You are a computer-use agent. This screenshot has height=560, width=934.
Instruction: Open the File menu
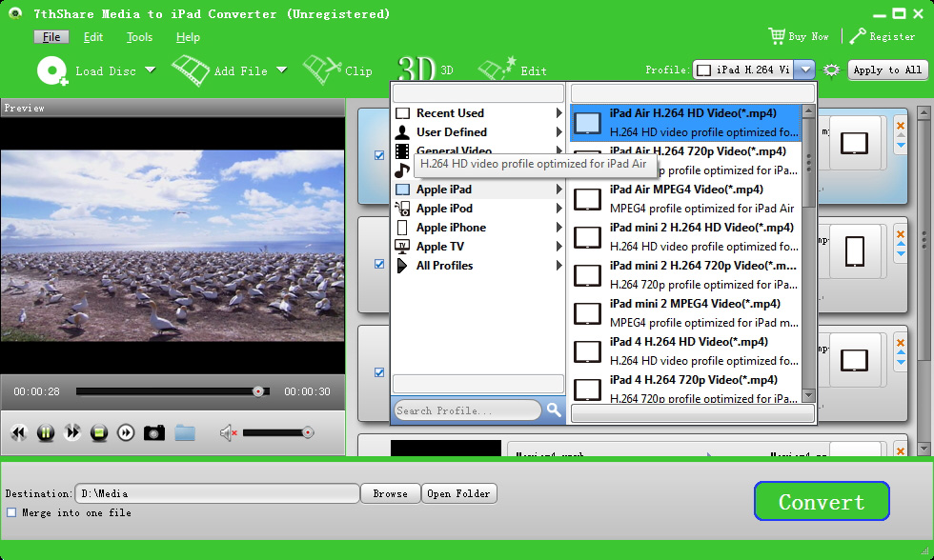click(x=51, y=37)
